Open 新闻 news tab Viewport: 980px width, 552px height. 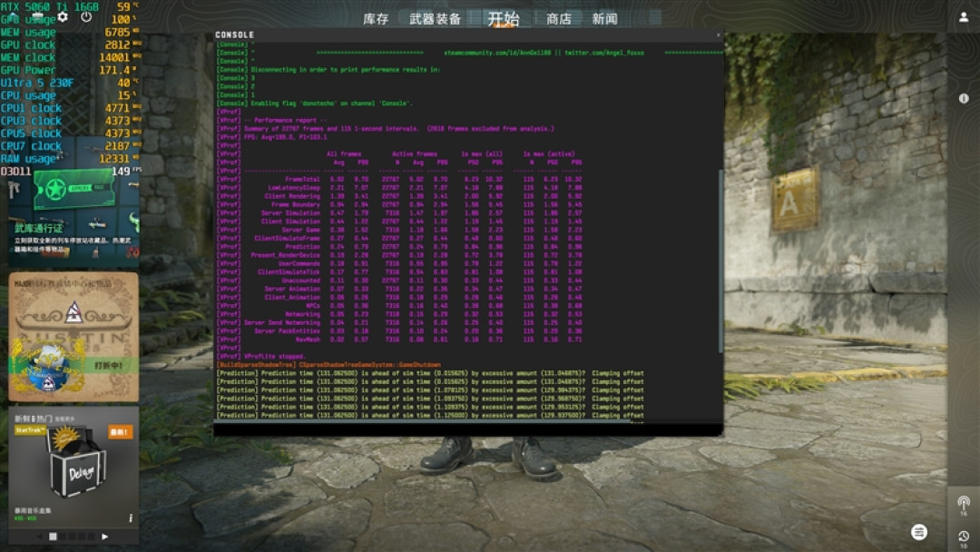pyautogui.click(x=604, y=19)
